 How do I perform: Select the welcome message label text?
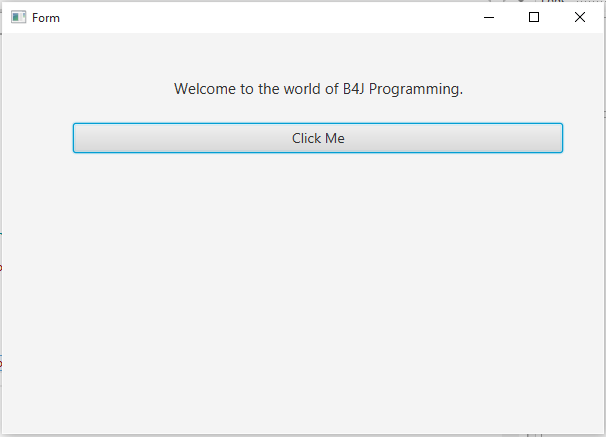[x=318, y=89]
